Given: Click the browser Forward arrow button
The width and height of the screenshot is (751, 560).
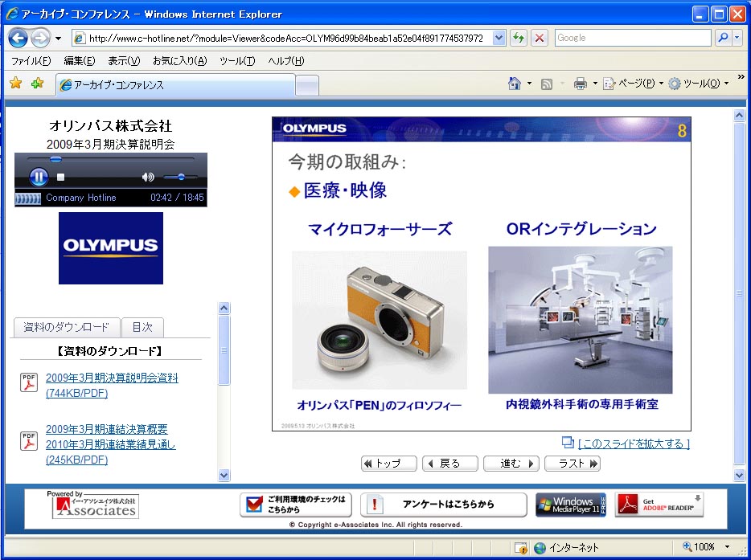Looking at the screenshot, I should coord(40,38).
